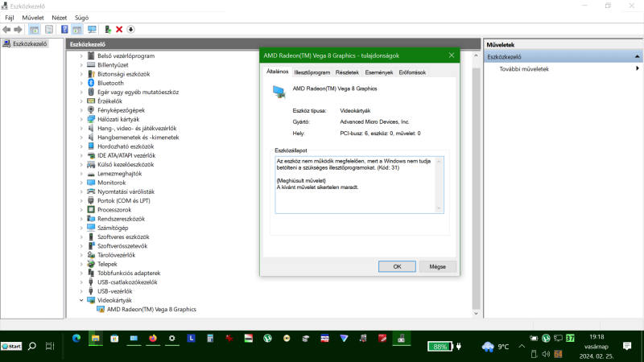Switch to the Erőforrások tab
This screenshot has height=362, width=644.
[x=412, y=72]
